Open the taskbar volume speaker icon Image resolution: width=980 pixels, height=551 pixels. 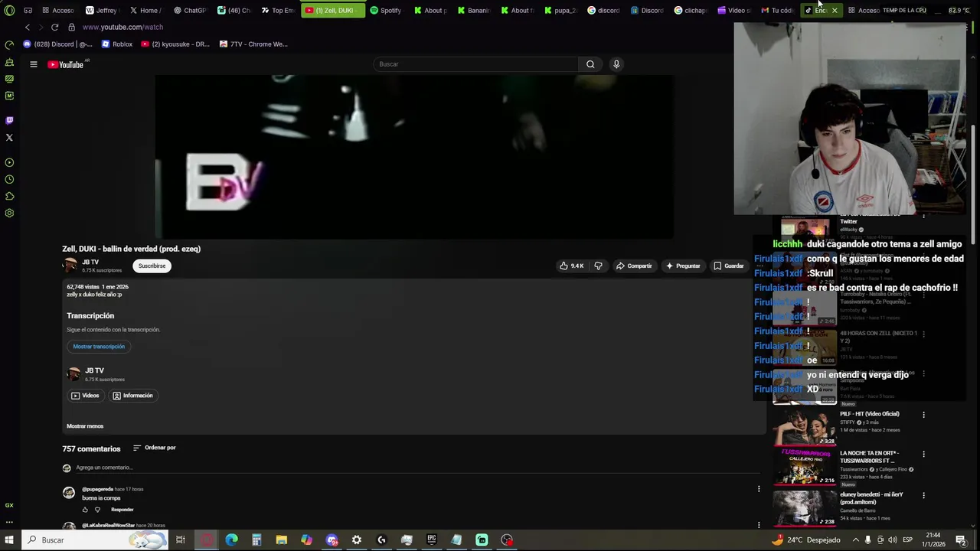tap(893, 540)
